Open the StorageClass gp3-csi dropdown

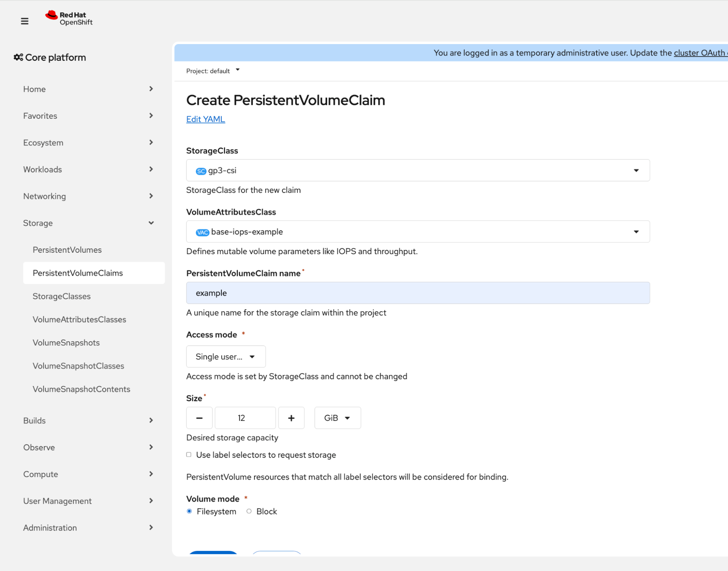point(418,170)
